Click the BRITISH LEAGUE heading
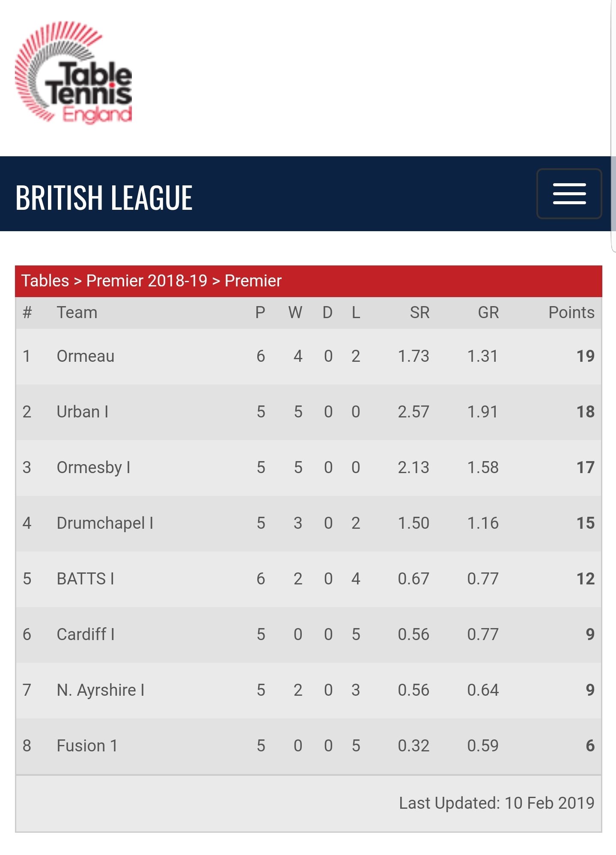 click(104, 197)
